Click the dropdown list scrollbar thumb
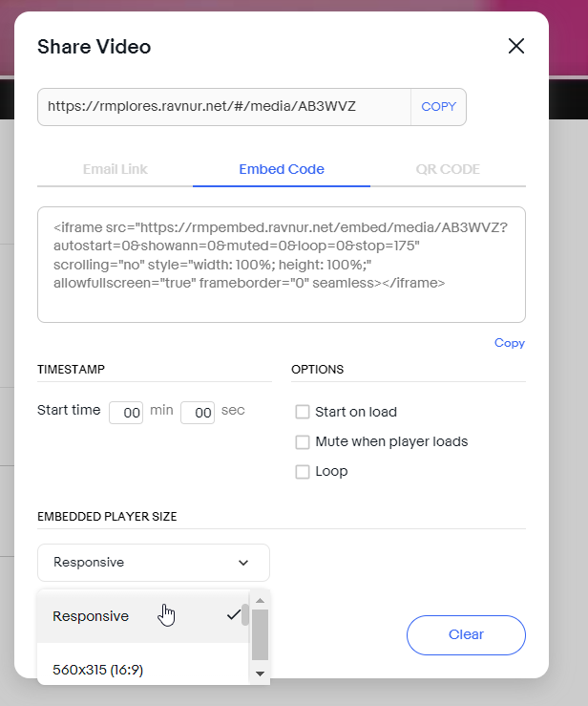The image size is (588, 706). (260, 635)
